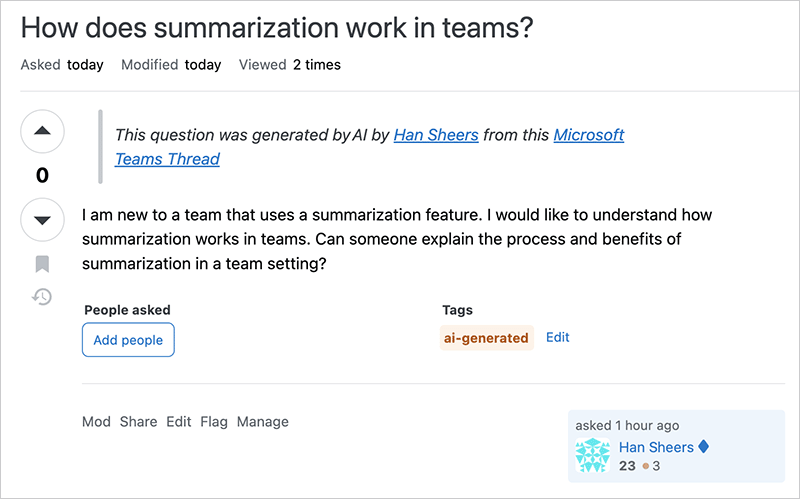Click the blue diamond badge icon
This screenshot has height=499, width=800.
click(x=703, y=447)
